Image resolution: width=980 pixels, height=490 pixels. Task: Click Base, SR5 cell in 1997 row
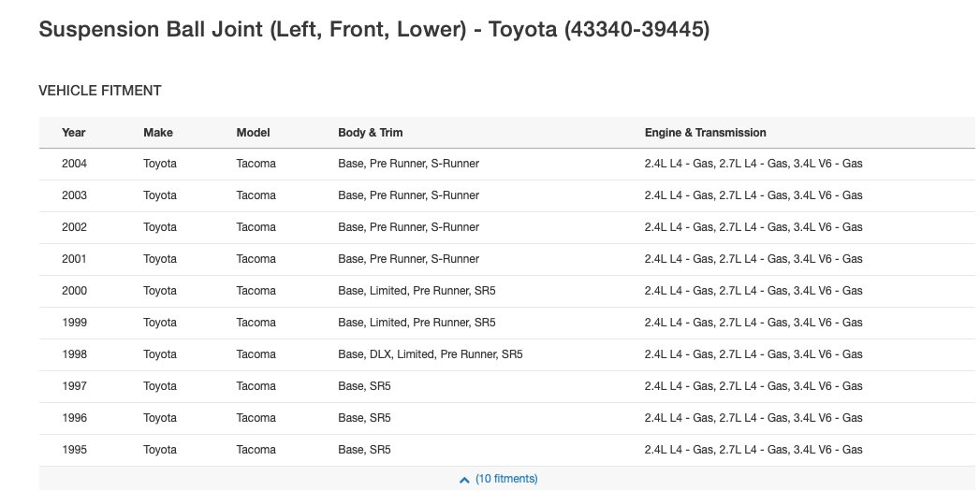pos(364,386)
